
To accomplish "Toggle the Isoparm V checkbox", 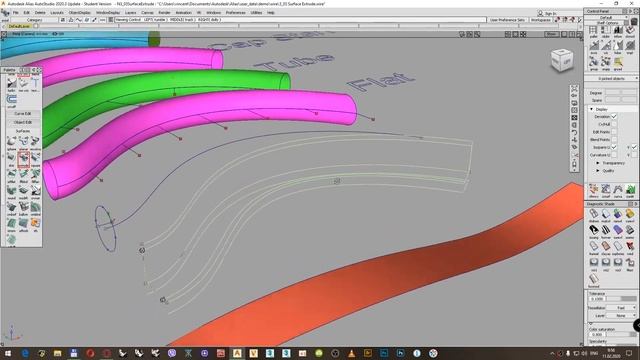I will [634, 147].
